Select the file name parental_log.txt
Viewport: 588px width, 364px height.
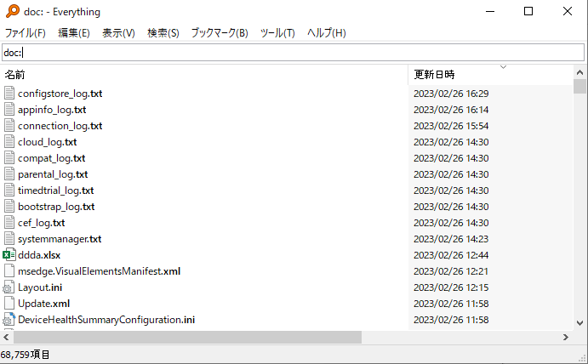(x=53, y=174)
